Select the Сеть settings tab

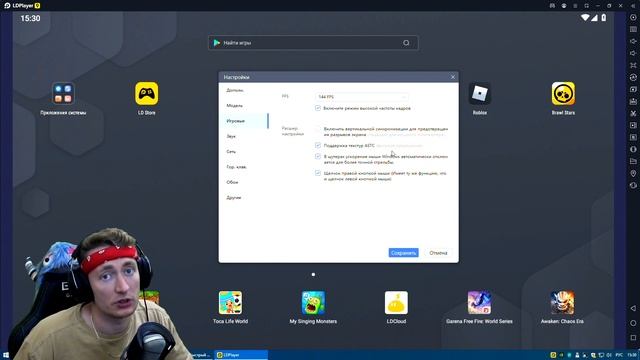coord(244,151)
